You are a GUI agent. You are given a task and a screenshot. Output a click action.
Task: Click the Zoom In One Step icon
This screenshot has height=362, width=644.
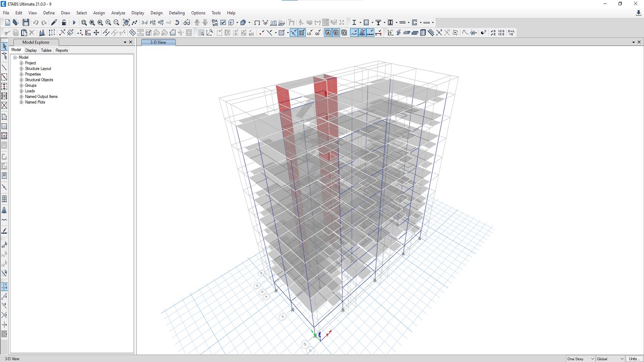point(108,22)
